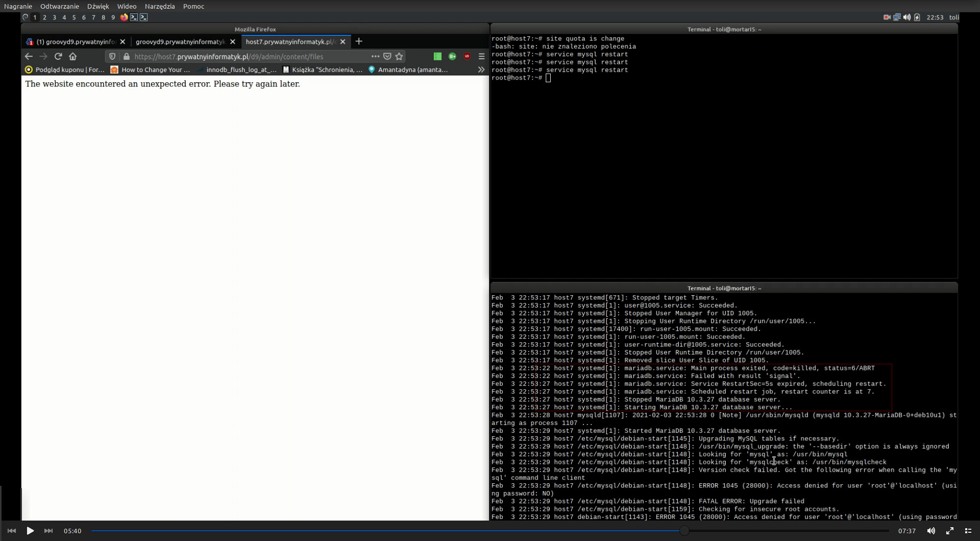The width and height of the screenshot is (980, 541).
Task: Switch to workspace 2 in the panel
Action: [44, 17]
